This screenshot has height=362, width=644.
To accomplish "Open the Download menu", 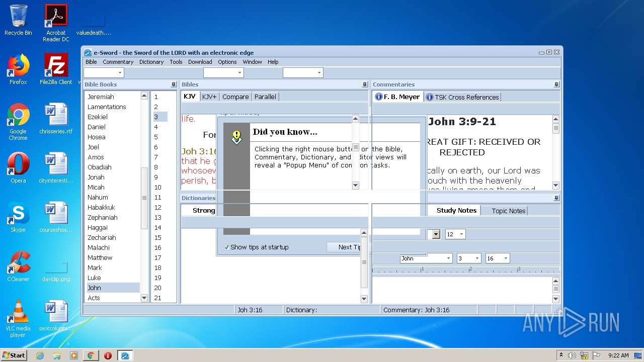I will (x=200, y=62).
